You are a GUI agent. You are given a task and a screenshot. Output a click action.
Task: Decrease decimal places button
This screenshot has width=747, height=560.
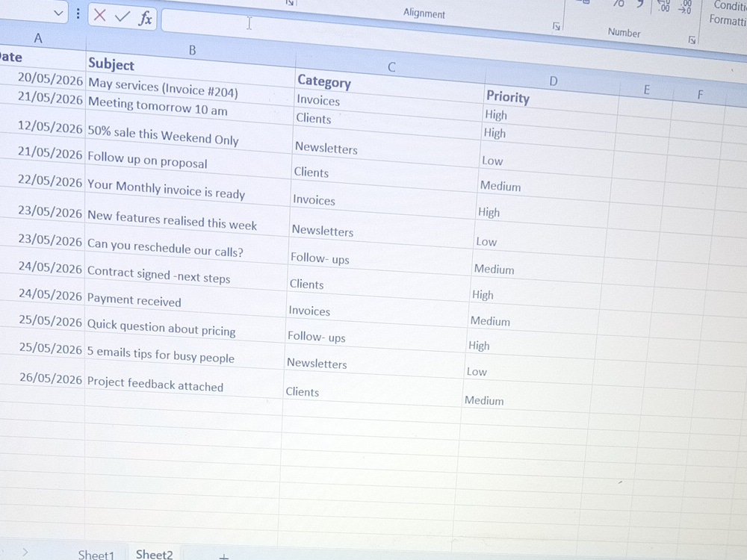[685, 7]
